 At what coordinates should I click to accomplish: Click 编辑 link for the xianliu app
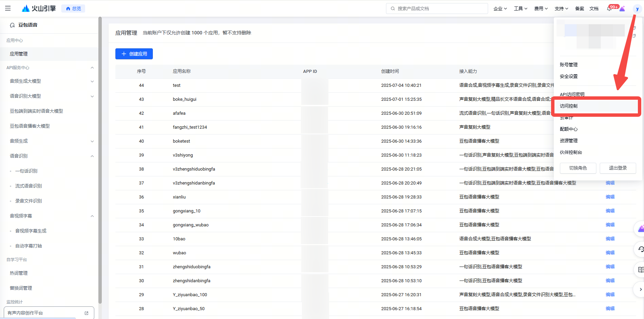pos(610,197)
